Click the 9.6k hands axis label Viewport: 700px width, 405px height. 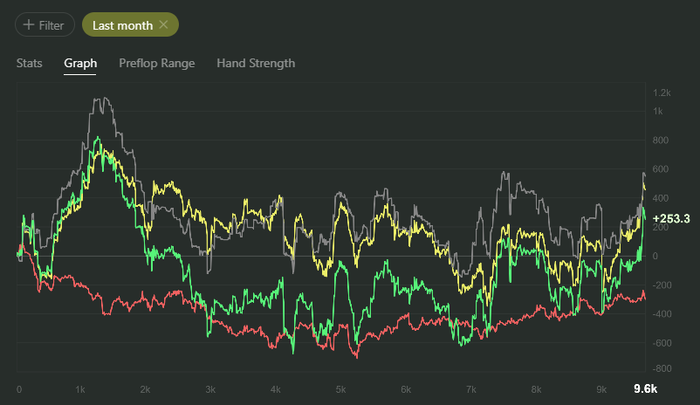[x=644, y=389]
